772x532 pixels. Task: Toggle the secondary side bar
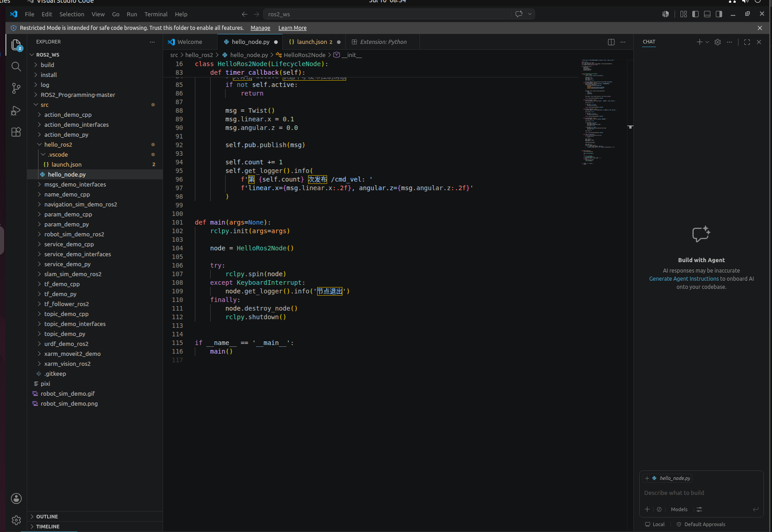(719, 14)
